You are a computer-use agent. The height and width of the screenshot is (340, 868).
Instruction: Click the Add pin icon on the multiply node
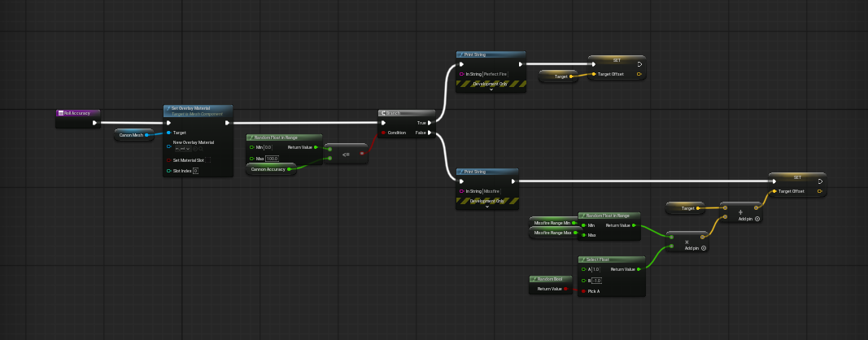pyautogui.click(x=704, y=248)
